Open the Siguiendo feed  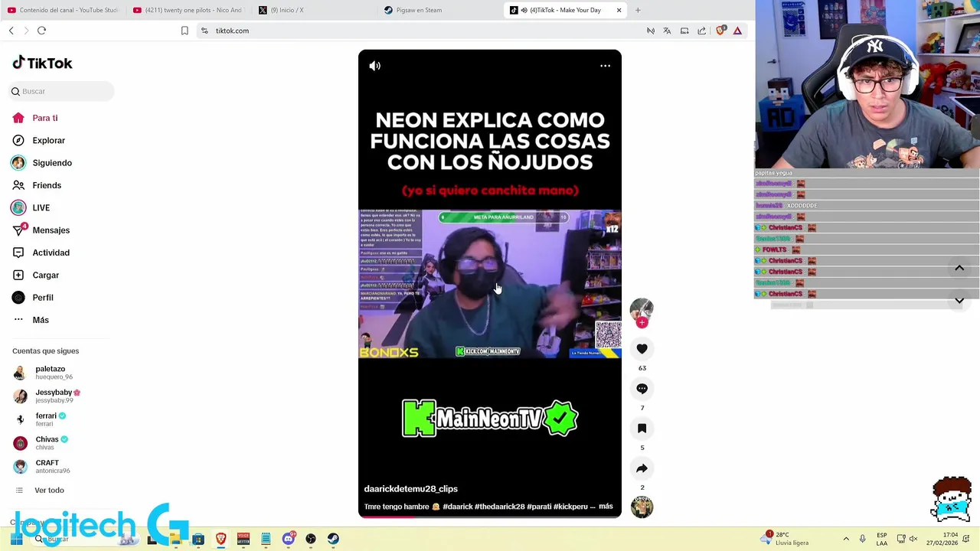coord(52,163)
